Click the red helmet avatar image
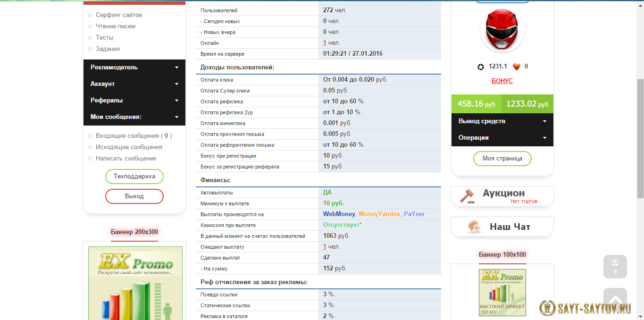This screenshot has height=320, width=644. coord(502,31)
